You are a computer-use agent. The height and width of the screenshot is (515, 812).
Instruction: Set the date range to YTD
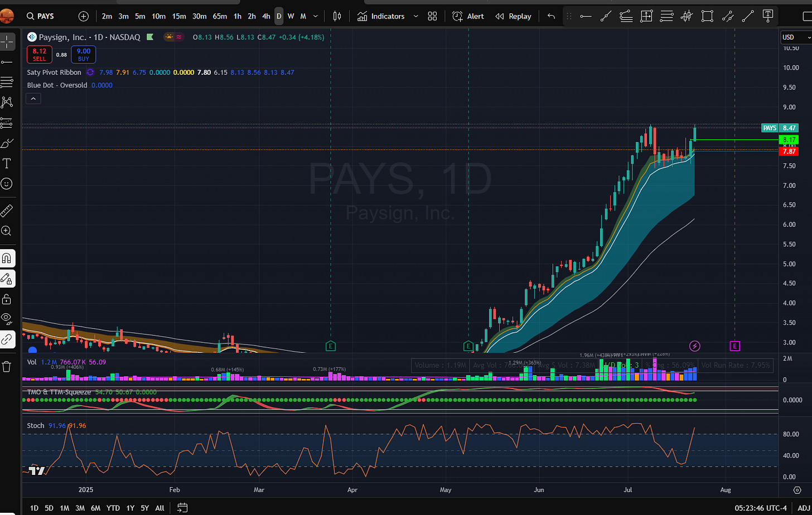(113, 508)
